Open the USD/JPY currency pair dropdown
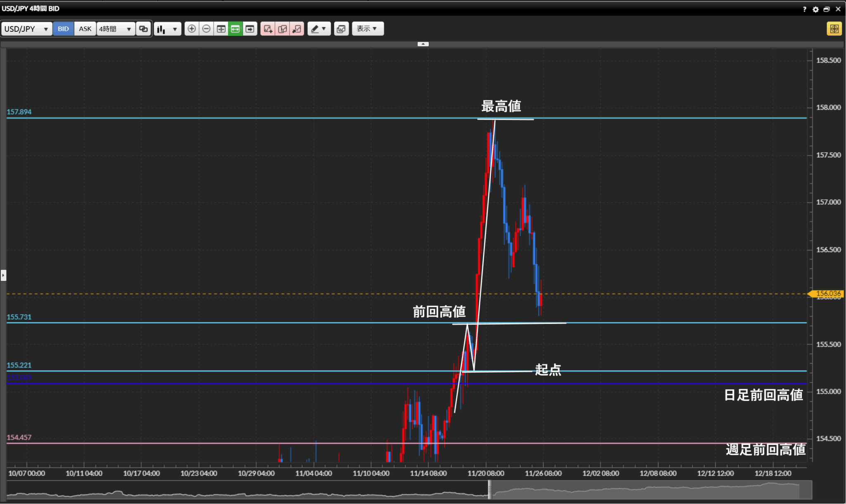The height and width of the screenshot is (504, 846). pyautogui.click(x=26, y=29)
